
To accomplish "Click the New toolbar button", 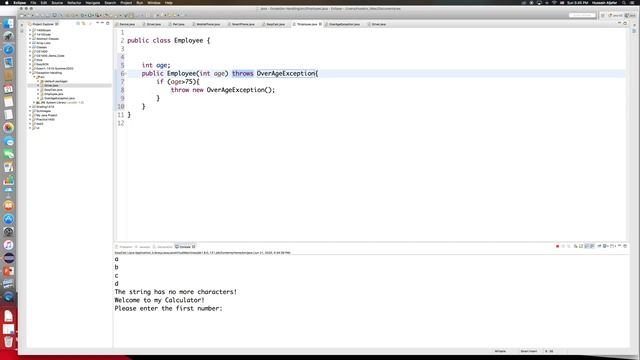I will (x=21, y=16).
